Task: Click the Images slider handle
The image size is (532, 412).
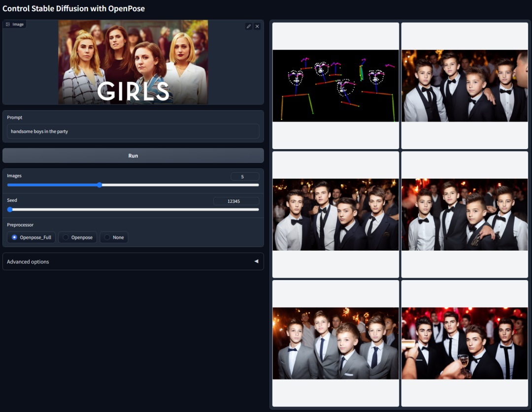Action: click(x=100, y=185)
